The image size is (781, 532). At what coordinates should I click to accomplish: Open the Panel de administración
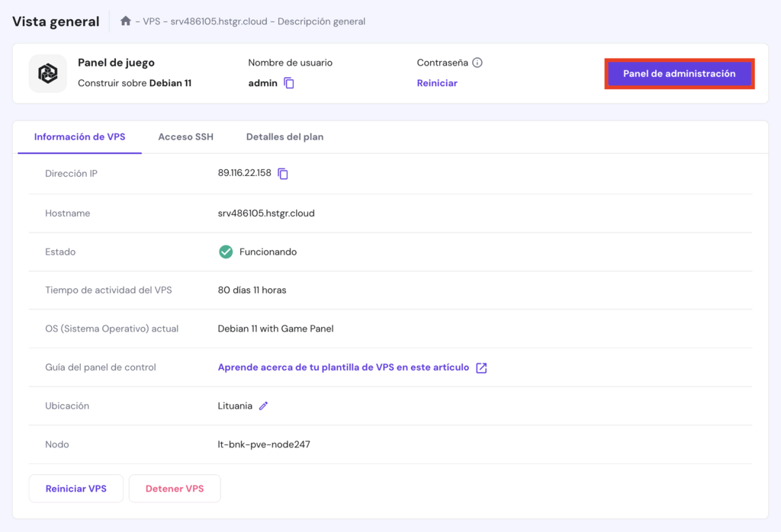679,74
